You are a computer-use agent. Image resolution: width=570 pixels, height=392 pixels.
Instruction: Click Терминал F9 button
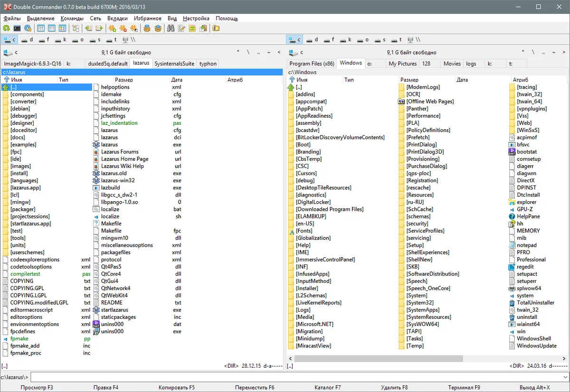tap(464, 388)
